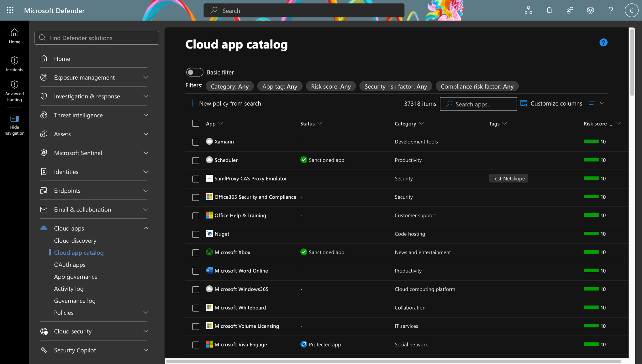Click the Cloud apps cloud icon
Screen dimensions: 642x364
pos(44,228)
